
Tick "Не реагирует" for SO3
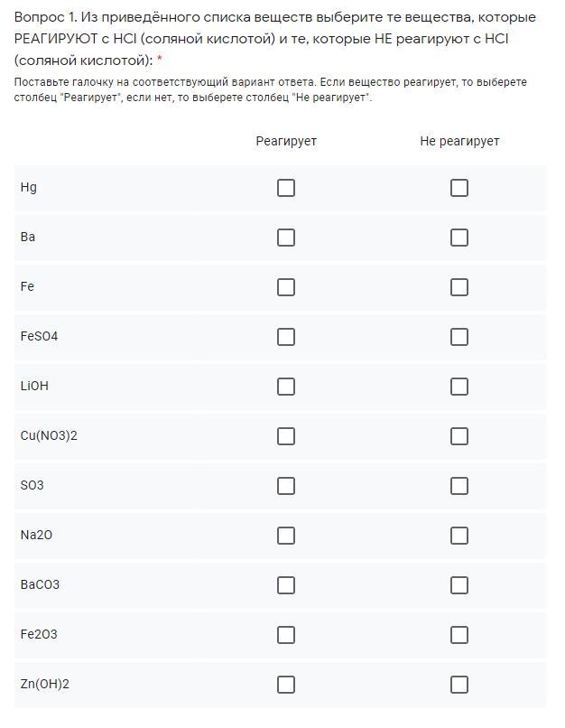(459, 486)
